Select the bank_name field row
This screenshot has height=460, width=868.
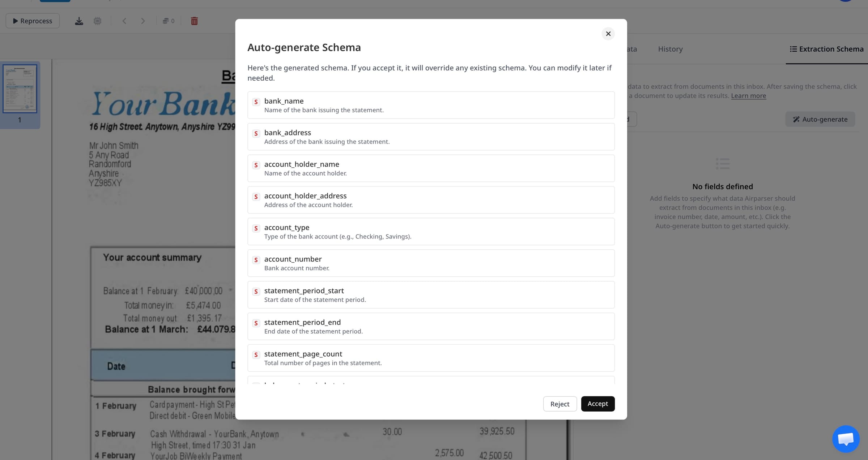pyautogui.click(x=431, y=105)
